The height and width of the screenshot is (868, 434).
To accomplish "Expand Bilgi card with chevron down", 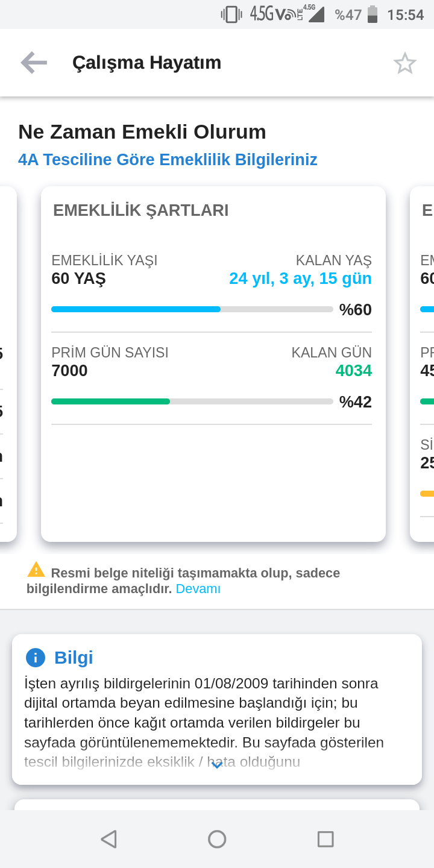I will point(217,764).
